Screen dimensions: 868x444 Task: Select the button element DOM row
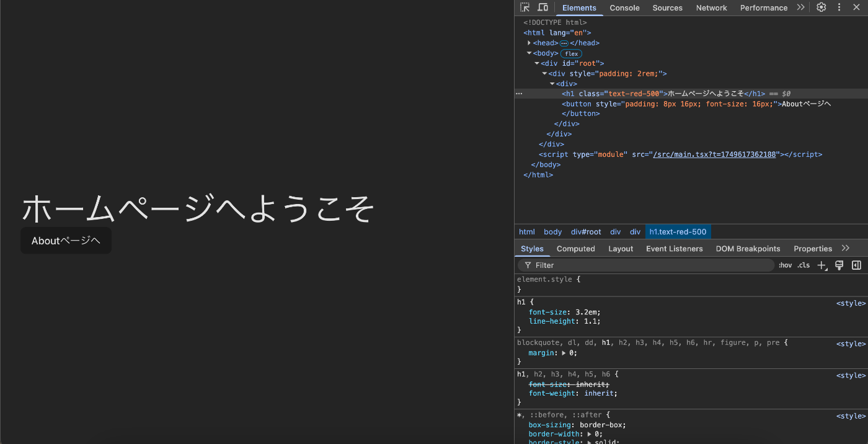point(696,104)
